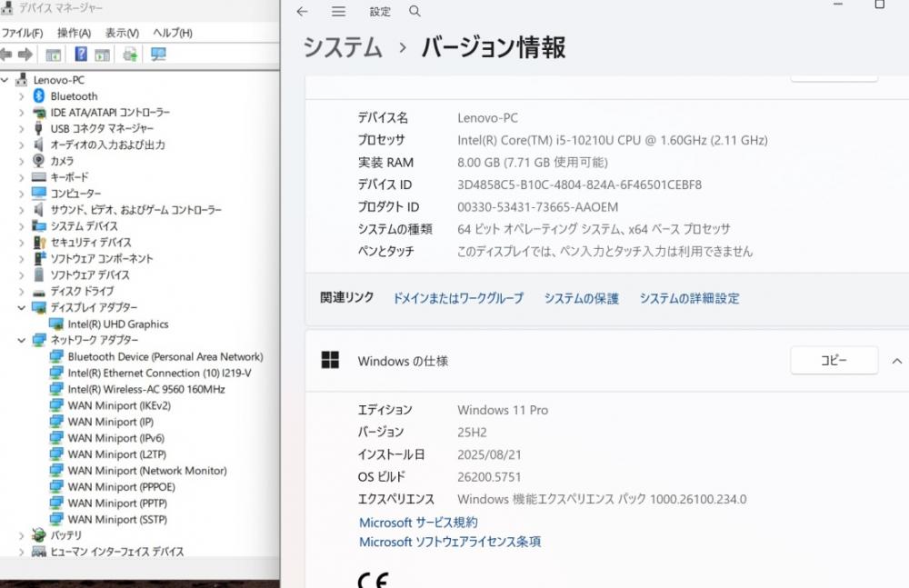Collapse the ネットワーク アダプター category
This screenshot has height=588, width=909.
coord(22,340)
